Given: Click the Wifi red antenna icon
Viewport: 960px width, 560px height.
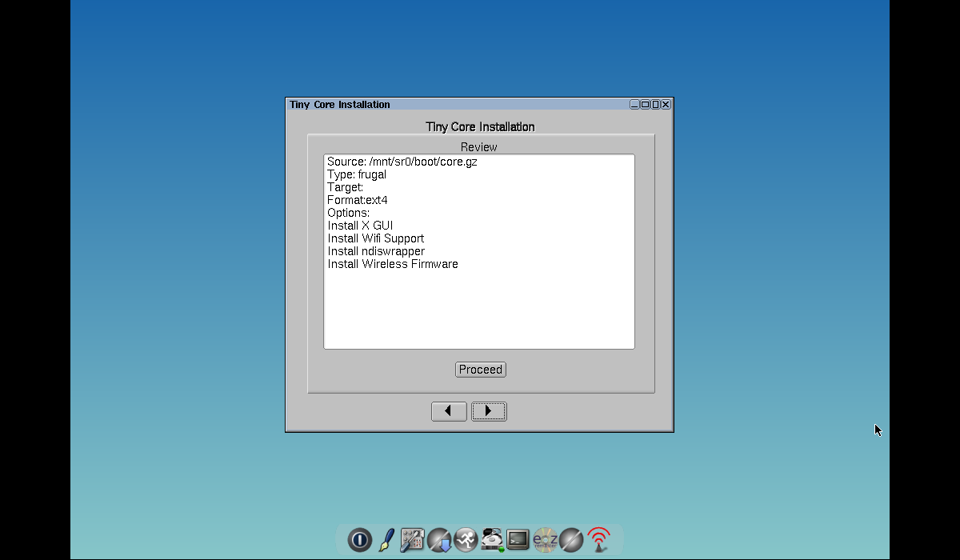Looking at the screenshot, I should 598,540.
